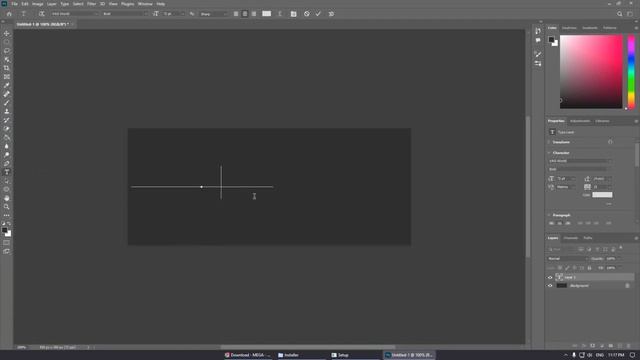
Task: Lock the Background layer icon
Action: [x=627, y=286]
